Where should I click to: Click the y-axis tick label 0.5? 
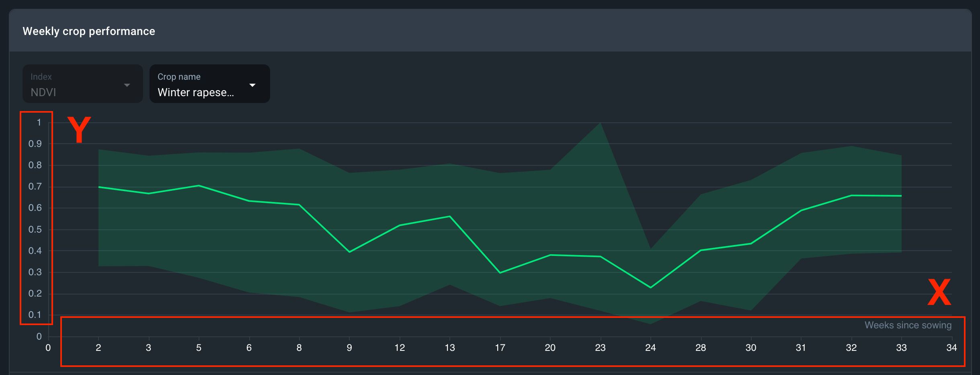[35, 229]
